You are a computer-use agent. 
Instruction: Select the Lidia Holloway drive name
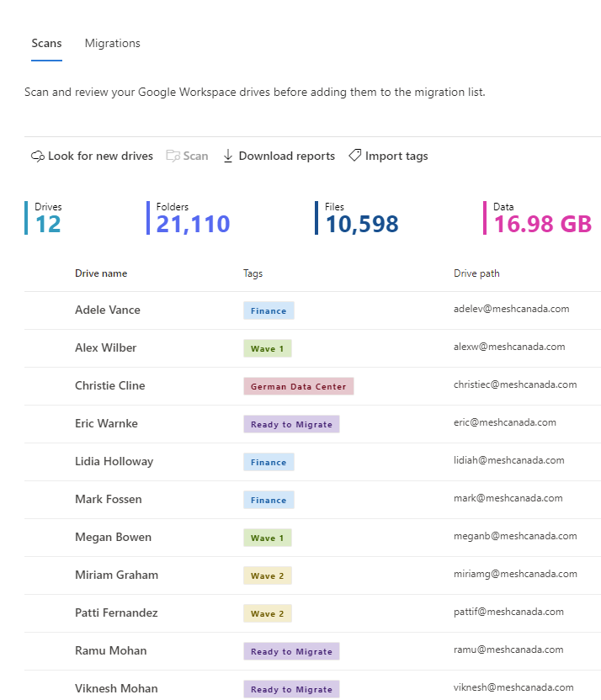pyautogui.click(x=114, y=462)
